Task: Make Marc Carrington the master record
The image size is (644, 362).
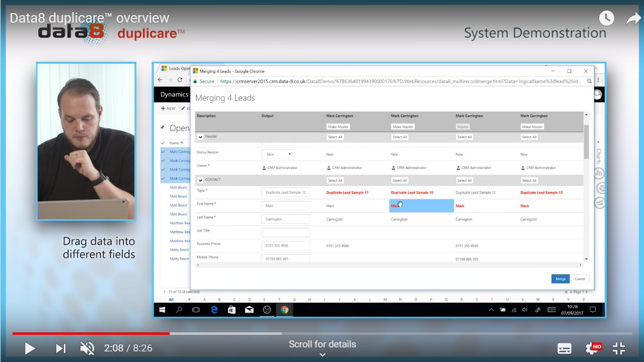Action: [338, 127]
